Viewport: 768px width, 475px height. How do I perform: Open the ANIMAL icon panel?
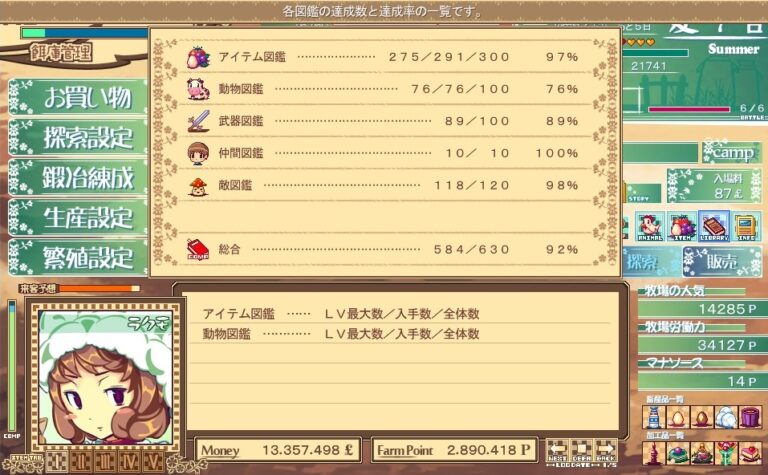(x=650, y=227)
